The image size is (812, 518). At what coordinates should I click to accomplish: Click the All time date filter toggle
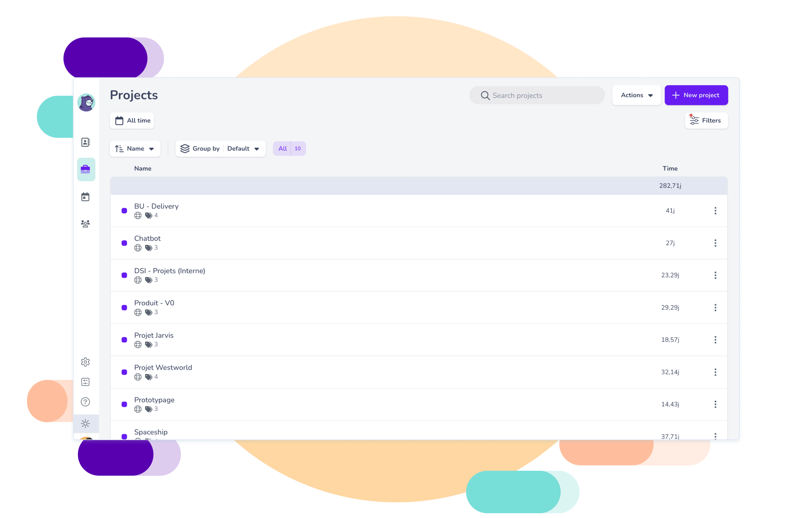coord(132,120)
